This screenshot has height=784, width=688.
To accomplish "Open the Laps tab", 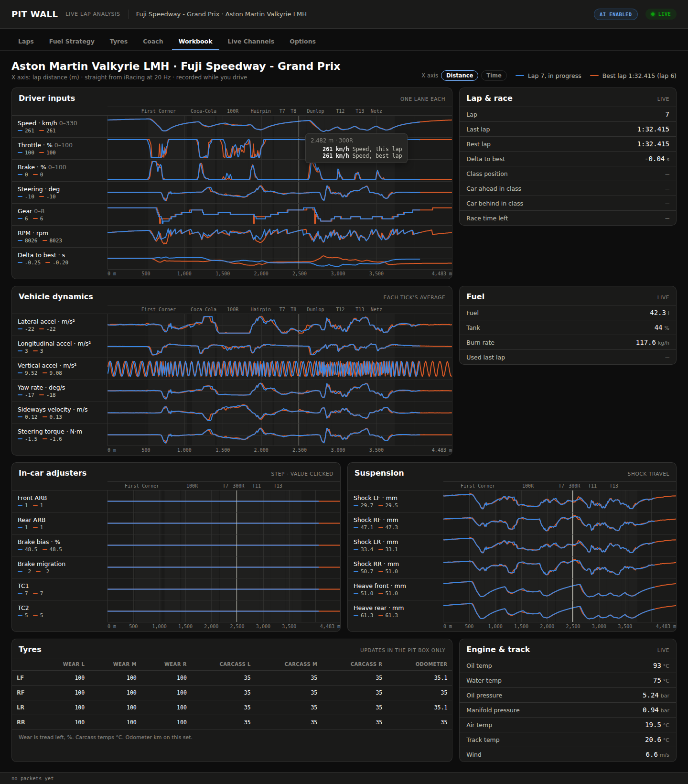I will 26,42.
